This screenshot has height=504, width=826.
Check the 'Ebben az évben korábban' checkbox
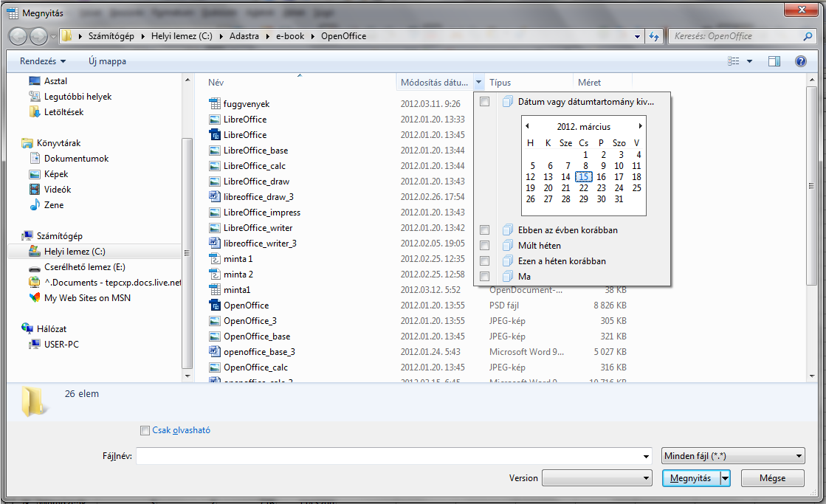coord(485,229)
